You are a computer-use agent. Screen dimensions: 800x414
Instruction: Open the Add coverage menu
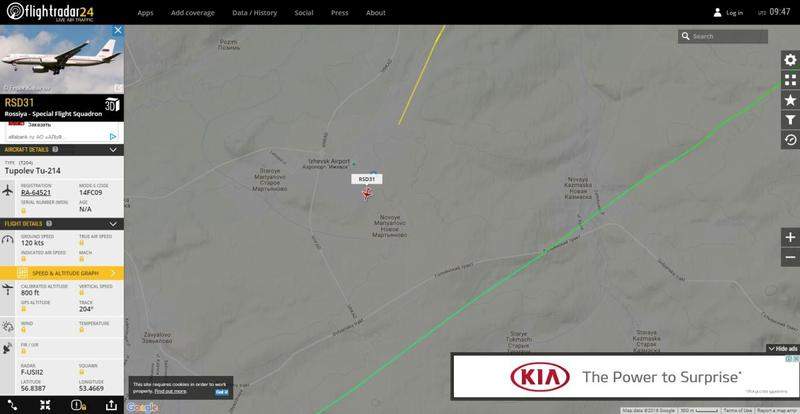tap(193, 13)
